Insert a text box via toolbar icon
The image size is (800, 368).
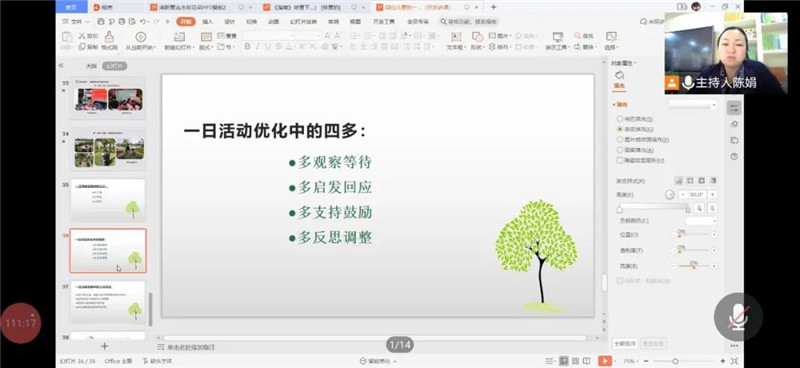pos(456,37)
